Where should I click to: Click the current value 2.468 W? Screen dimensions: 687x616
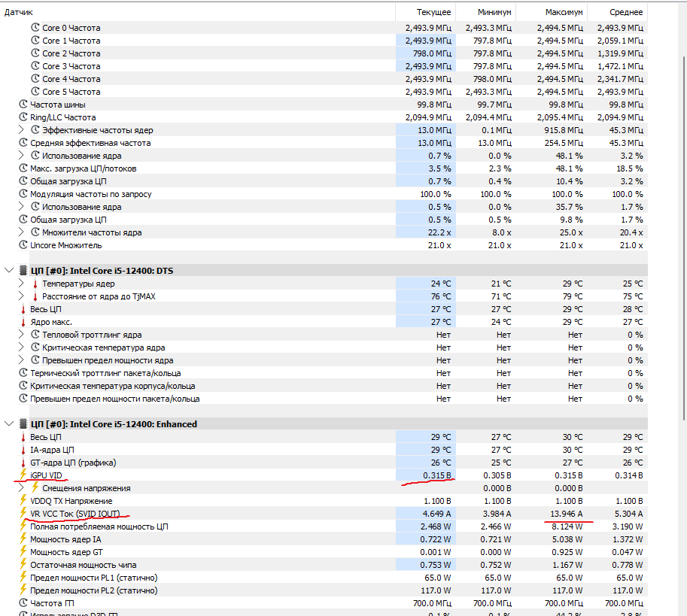[436, 526]
